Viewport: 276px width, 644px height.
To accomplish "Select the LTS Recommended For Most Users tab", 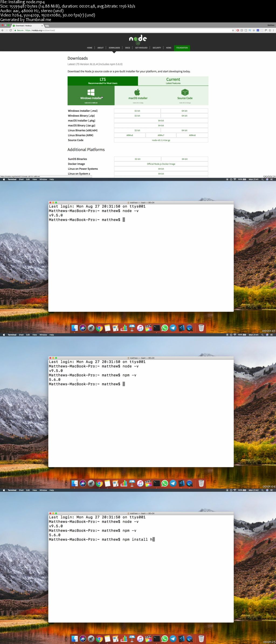I will point(103,81).
